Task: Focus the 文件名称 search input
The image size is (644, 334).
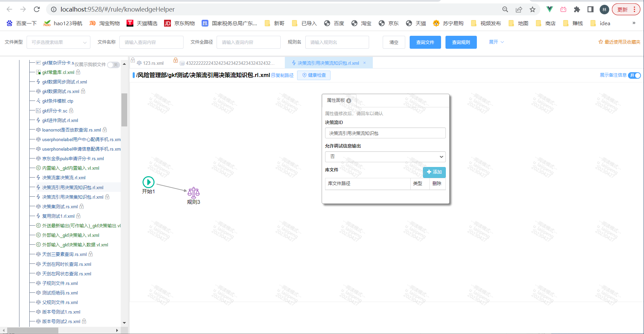Action: (x=151, y=42)
